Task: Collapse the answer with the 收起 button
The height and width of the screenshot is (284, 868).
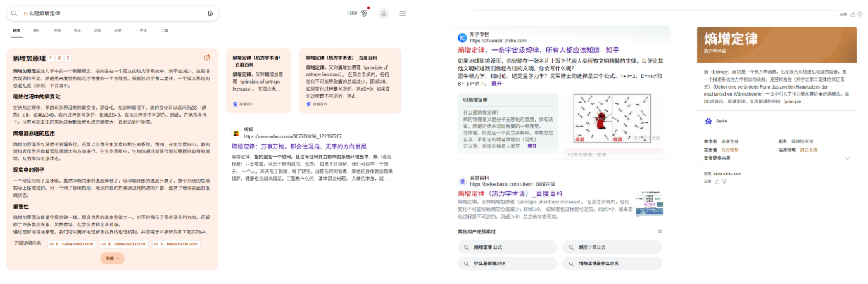Action: (113, 259)
